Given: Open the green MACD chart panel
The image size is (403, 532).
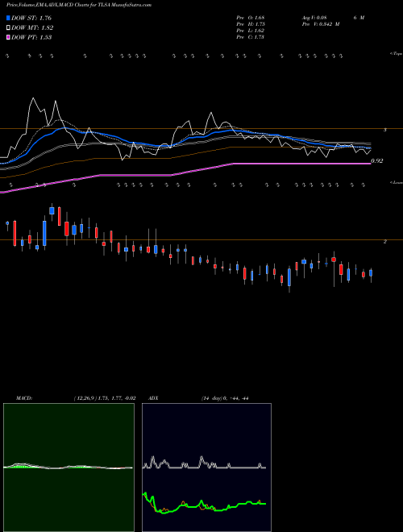Looking at the screenshot, I should (69, 468).
